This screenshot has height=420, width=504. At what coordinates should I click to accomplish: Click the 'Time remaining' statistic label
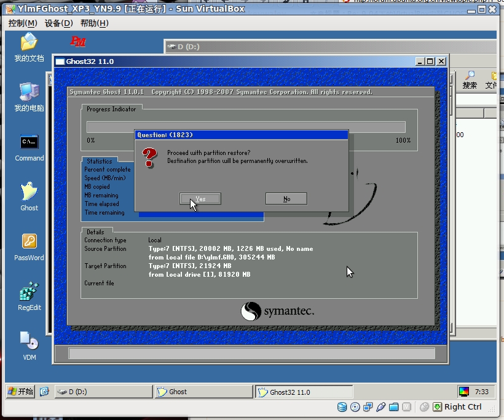click(x=104, y=213)
